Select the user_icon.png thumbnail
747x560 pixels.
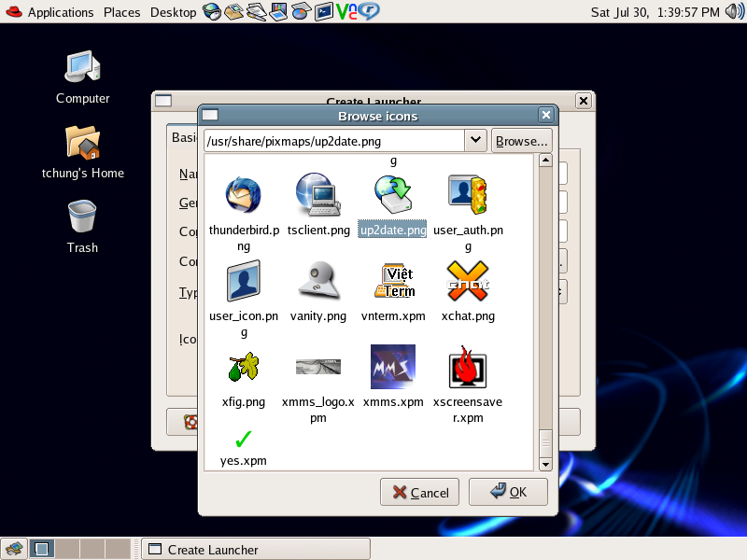coord(244,281)
